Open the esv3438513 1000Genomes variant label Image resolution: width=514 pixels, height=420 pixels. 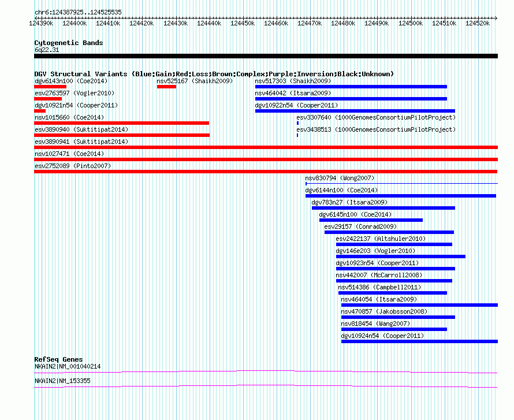376,129
